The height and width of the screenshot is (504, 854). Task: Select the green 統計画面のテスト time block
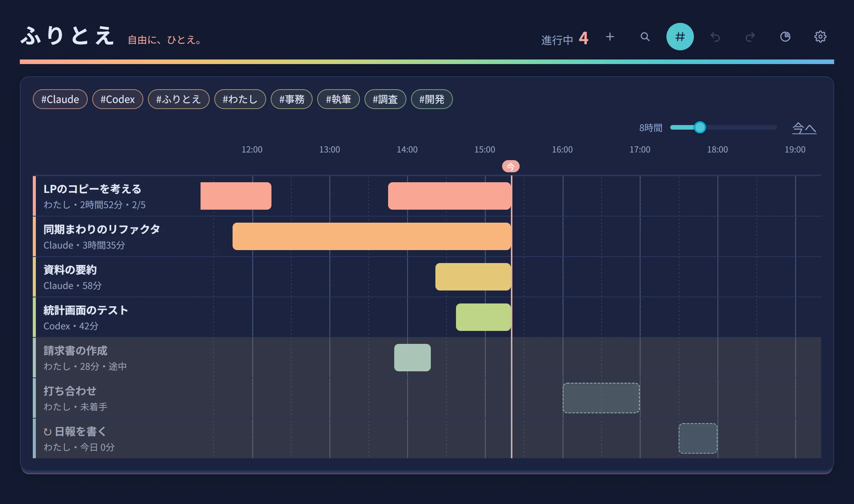click(x=483, y=317)
